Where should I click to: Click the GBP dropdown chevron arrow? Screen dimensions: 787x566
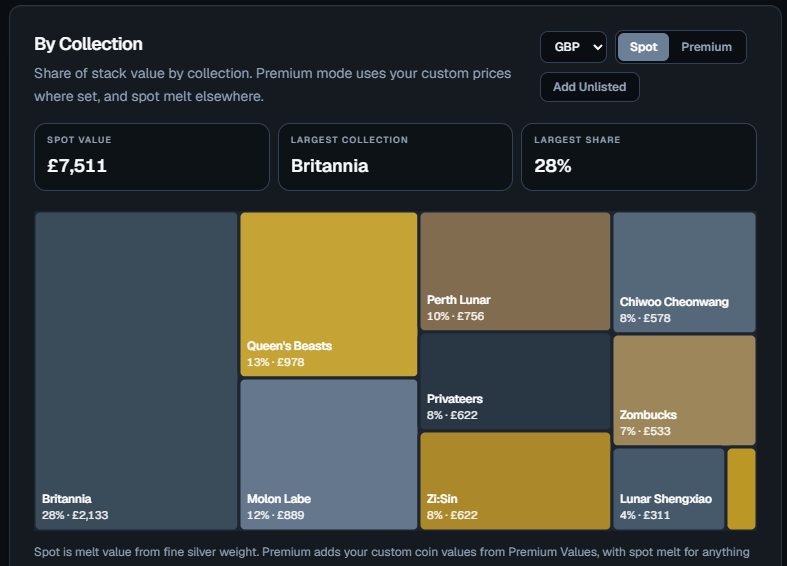597,47
